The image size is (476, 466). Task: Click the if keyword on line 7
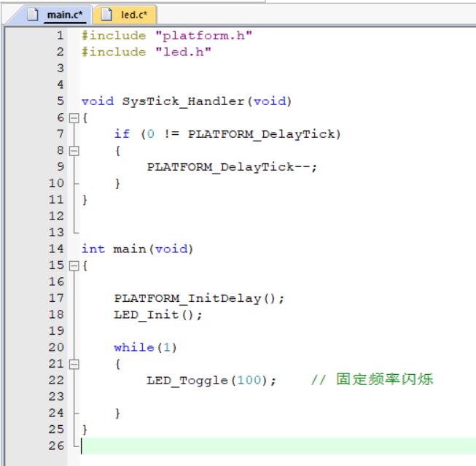coord(122,134)
